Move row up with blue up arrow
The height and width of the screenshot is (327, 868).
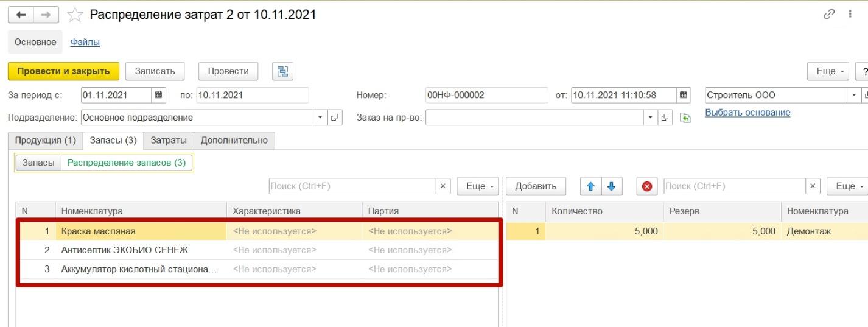(x=590, y=186)
